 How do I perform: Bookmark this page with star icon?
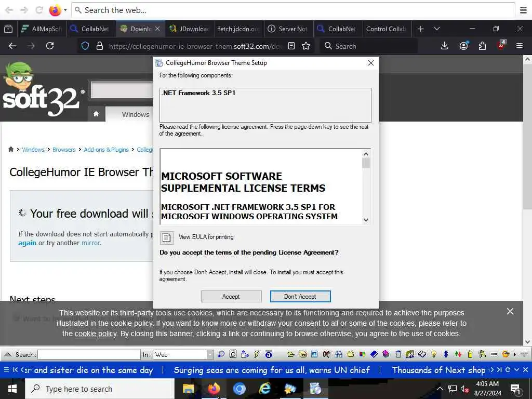point(306,46)
